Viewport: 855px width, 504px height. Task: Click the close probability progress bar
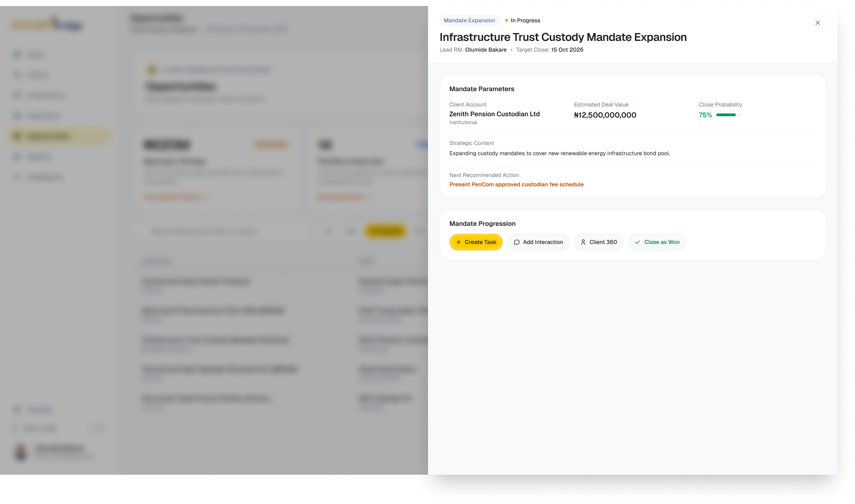(729, 115)
